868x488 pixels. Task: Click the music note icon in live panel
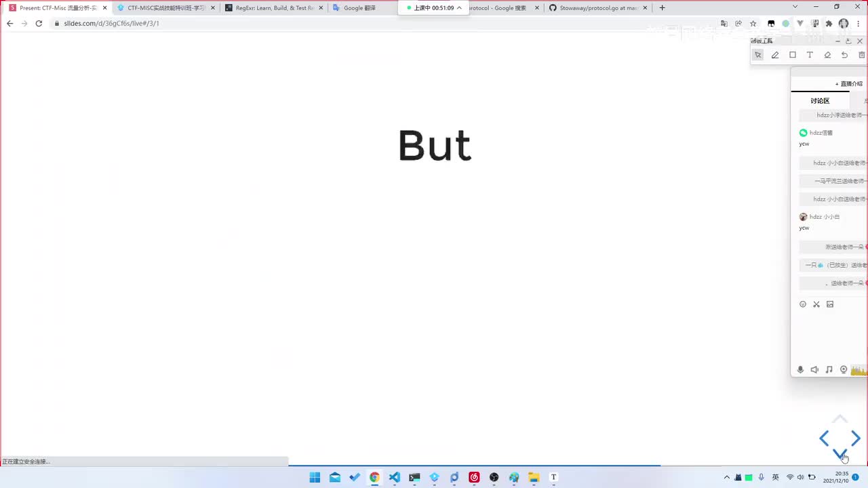(829, 369)
